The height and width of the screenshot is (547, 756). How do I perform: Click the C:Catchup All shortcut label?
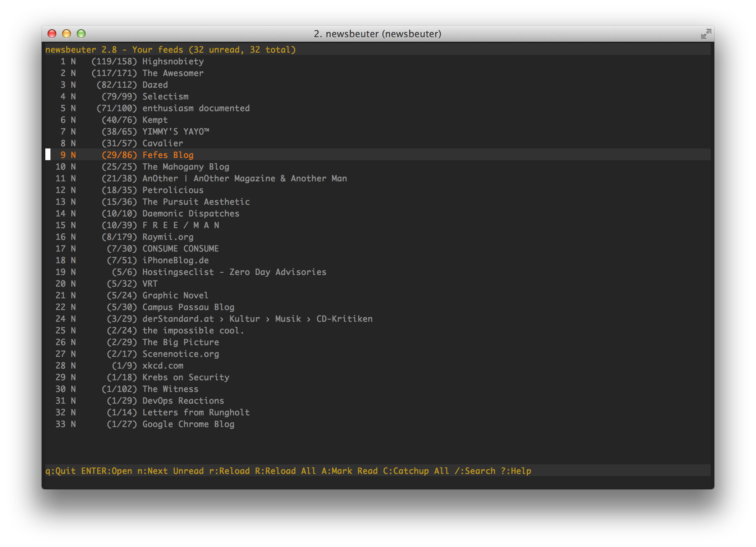coord(416,471)
